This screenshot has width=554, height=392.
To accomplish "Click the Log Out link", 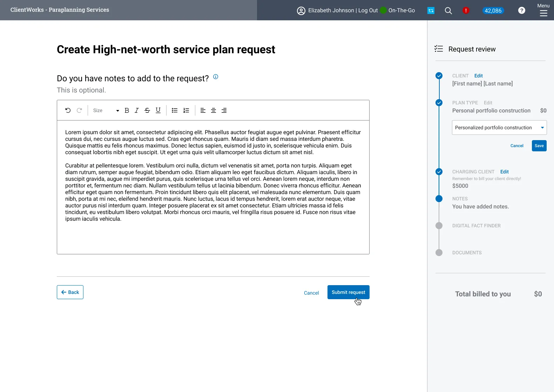I will (x=368, y=11).
